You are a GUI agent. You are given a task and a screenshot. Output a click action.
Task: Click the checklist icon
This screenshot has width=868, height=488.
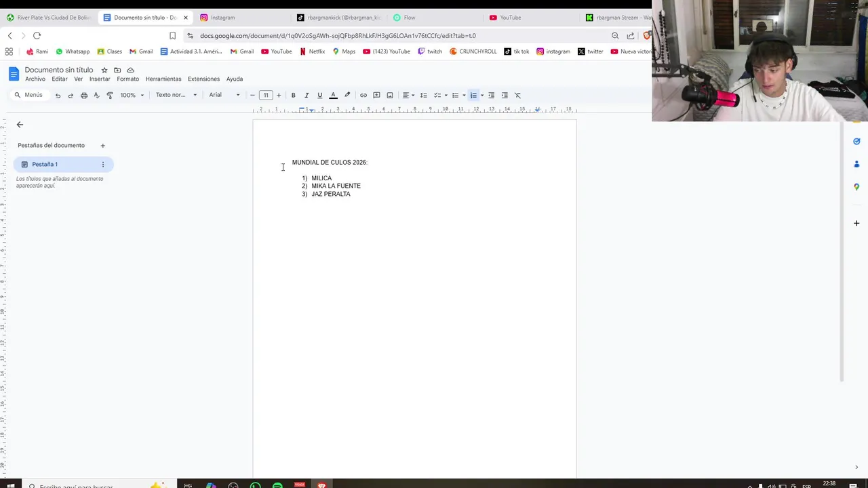[437, 96]
